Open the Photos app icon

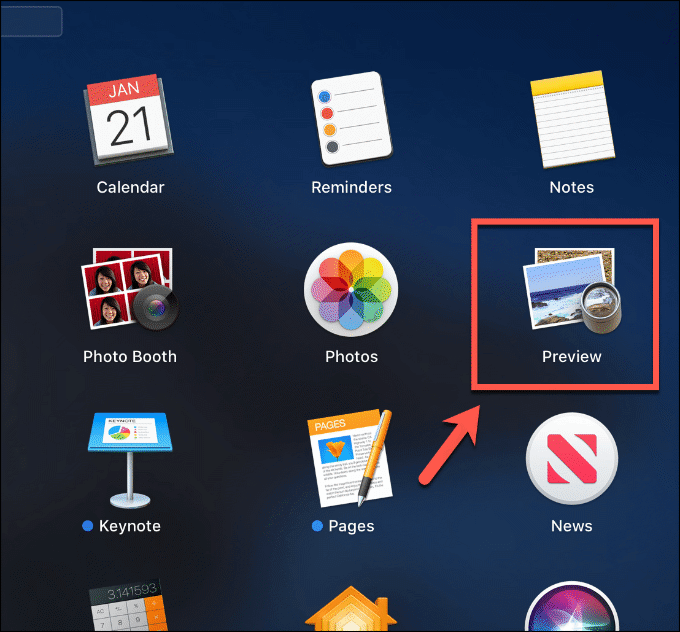(351, 289)
